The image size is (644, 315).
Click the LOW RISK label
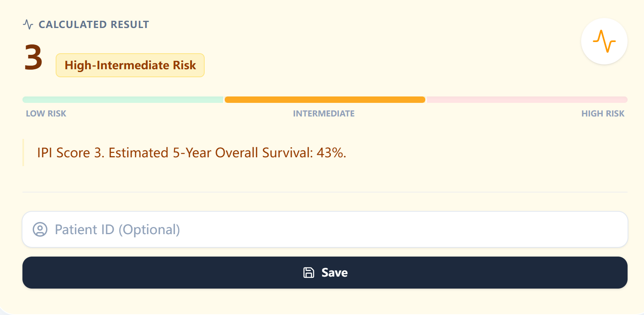click(x=46, y=114)
